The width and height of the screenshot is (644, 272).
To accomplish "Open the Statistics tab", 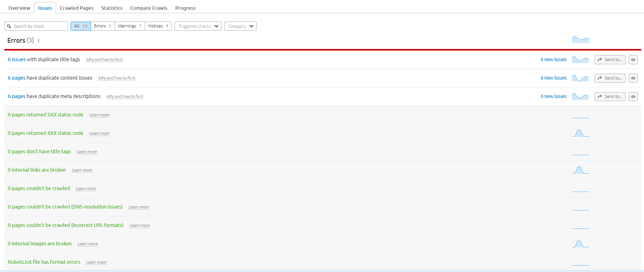I will (112, 8).
